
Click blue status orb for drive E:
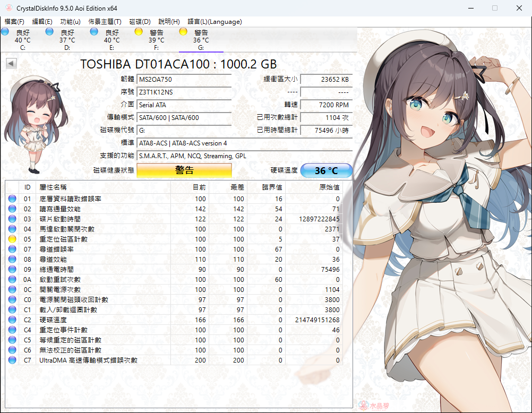94,31
